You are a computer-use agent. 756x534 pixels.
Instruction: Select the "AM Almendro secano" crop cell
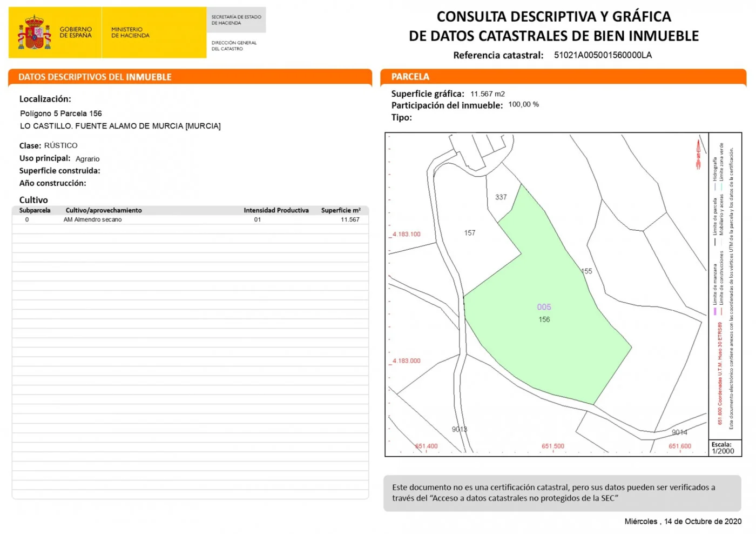point(92,219)
